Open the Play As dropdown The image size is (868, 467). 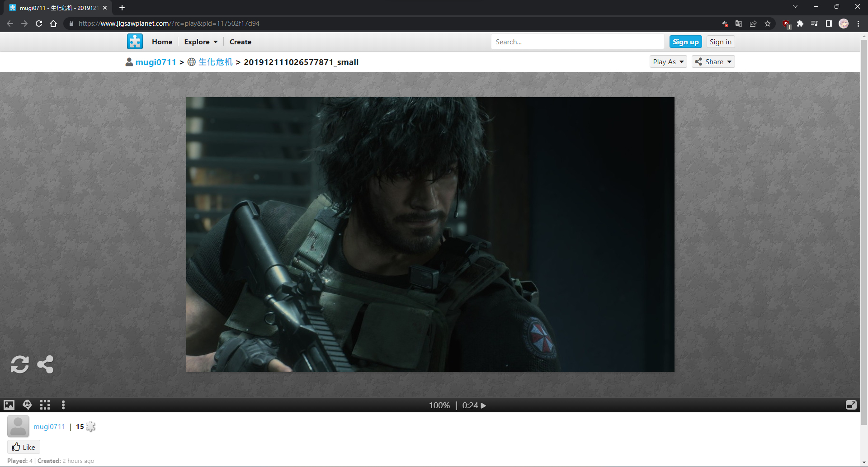pos(668,61)
